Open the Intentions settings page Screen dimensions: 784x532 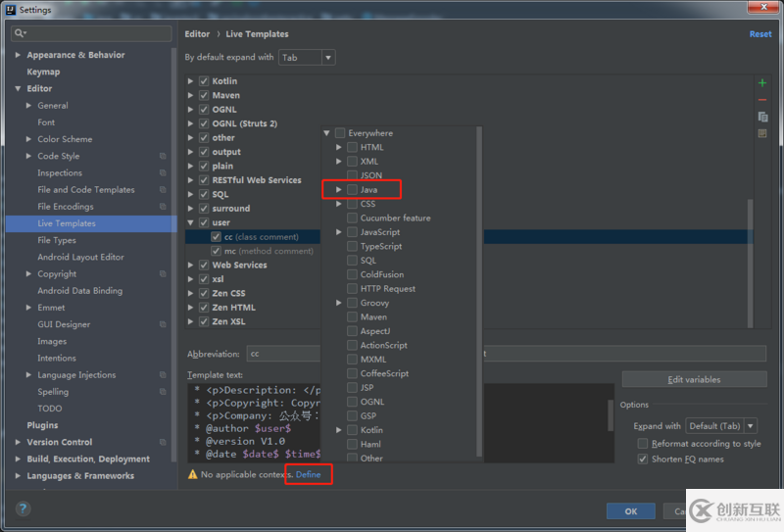[57, 358]
